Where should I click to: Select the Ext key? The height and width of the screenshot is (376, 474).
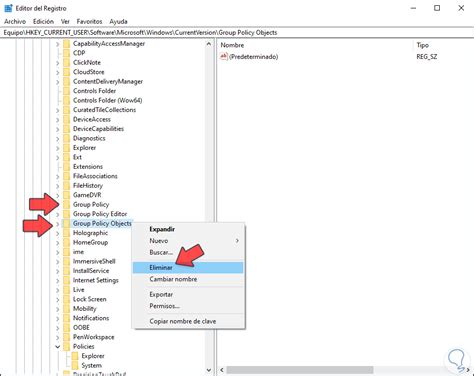[77, 157]
